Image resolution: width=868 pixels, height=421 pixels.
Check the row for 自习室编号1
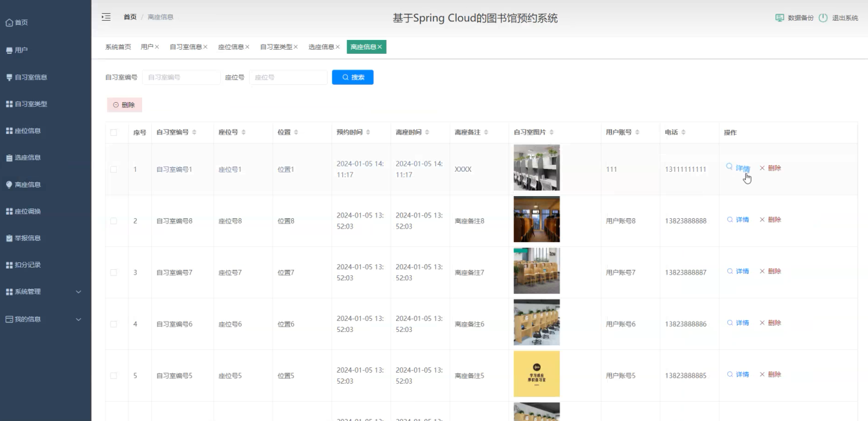(x=114, y=169)
